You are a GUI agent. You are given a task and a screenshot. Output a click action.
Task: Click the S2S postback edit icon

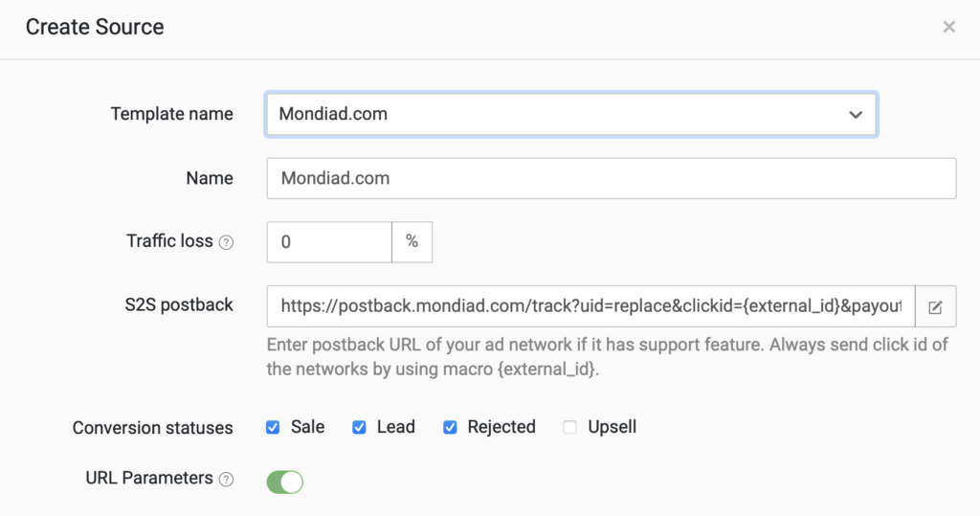[936, 306]
